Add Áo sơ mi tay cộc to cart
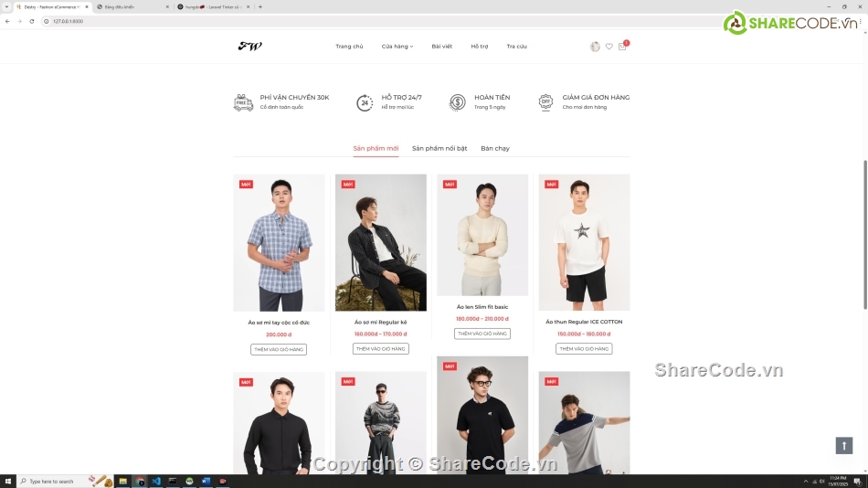Viewport: 868px width, 488px height. tap(279, 349)
